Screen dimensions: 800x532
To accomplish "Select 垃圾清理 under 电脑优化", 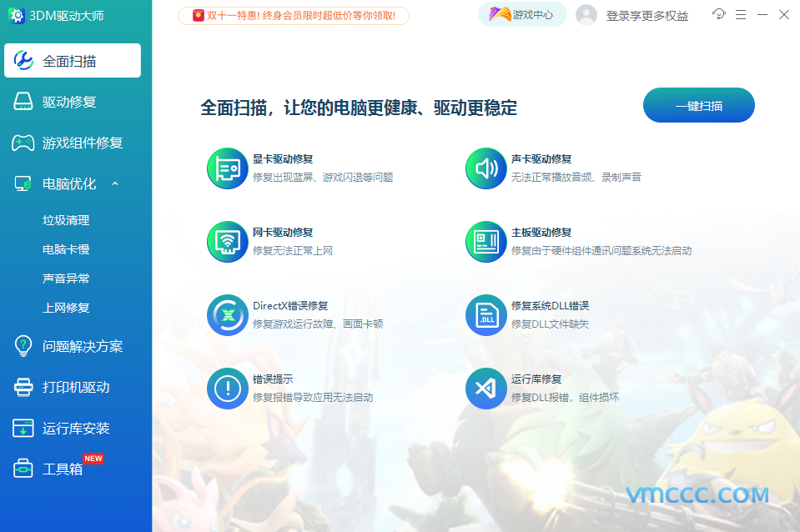I will point(66,220).
